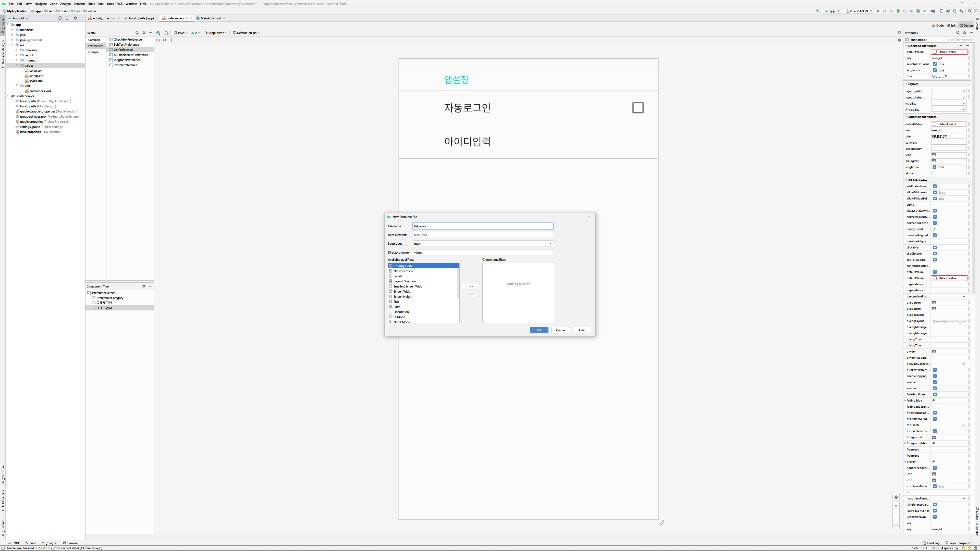
Task: Click the Debug app bug icon
Action: 898,11
